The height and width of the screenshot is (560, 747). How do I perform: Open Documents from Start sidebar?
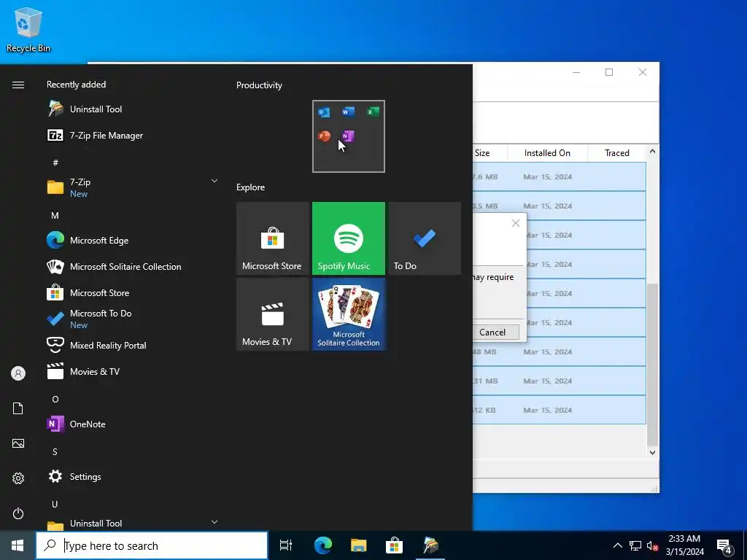click(x=18, y=408)
